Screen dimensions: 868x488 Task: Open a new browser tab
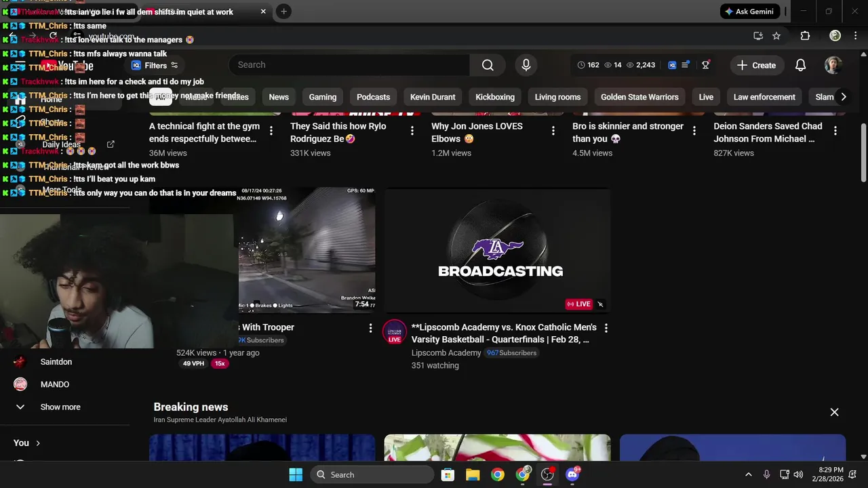(x=283, y=12)
